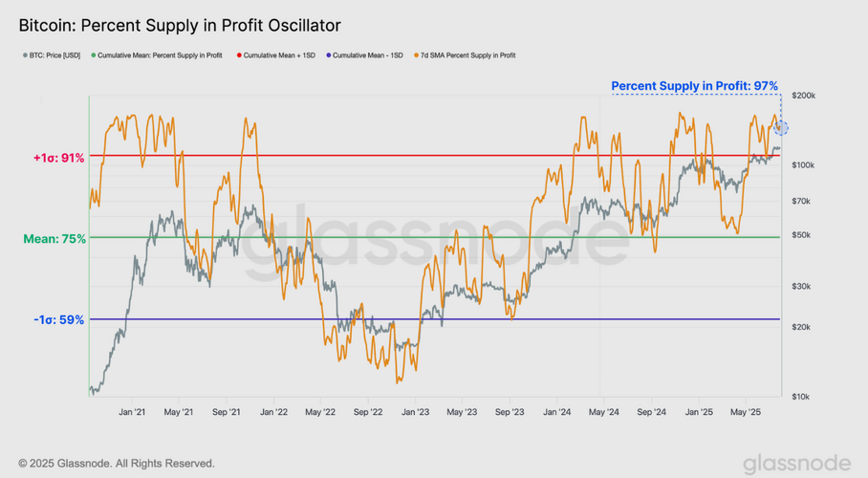Toggle the Cumulative Mean + 1SD series label
This screenshot has height=478, width=868.
click(x=281, y=56)
